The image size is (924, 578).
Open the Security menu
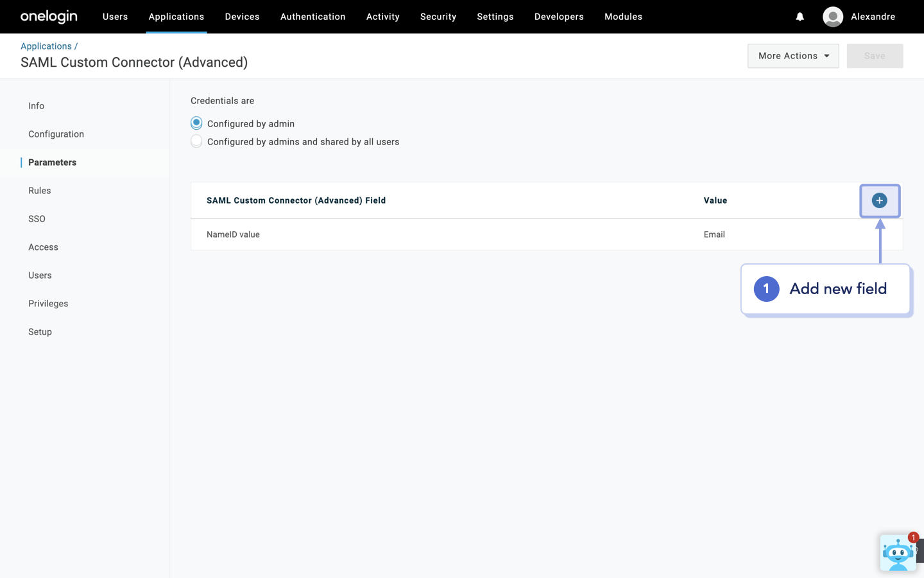tap(438, 17)
